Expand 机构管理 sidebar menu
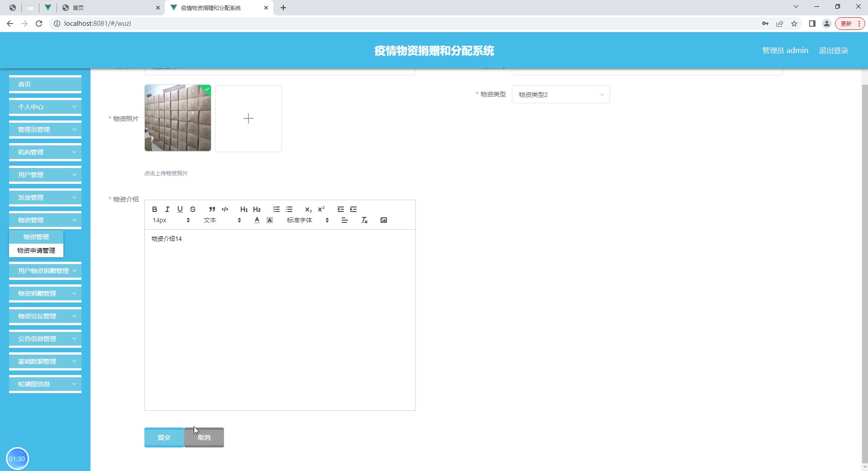Viewport: 868px width, 471px height. point(45,152)
